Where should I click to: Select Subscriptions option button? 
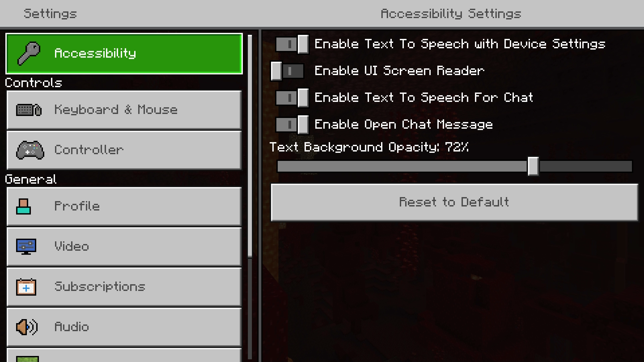coord(124,287)
